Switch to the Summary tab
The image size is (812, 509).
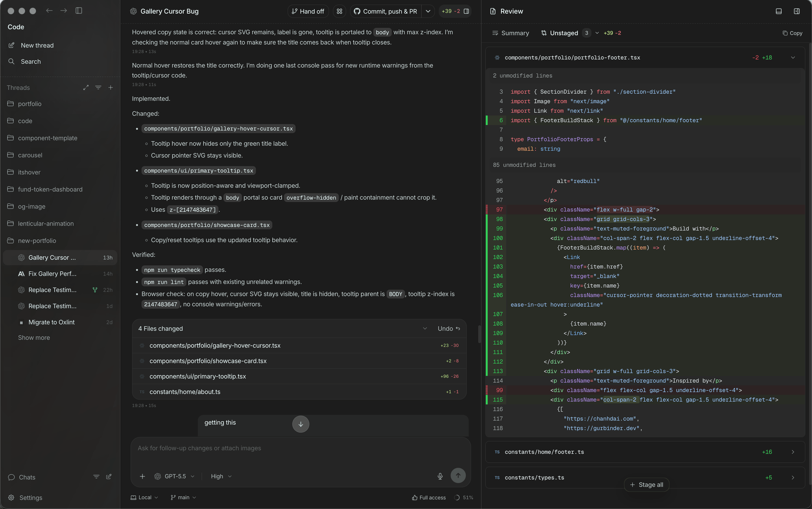(x=511, y=33)
